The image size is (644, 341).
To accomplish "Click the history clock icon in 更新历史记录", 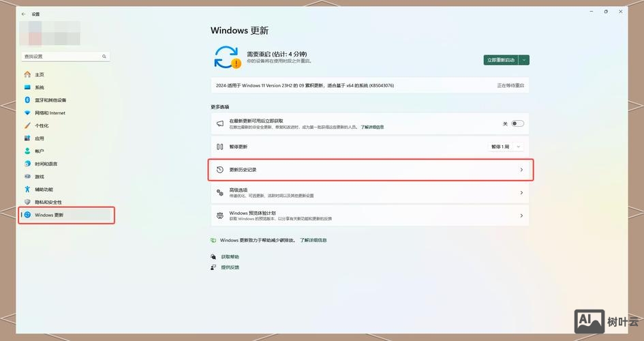I will tap(220, 170).
